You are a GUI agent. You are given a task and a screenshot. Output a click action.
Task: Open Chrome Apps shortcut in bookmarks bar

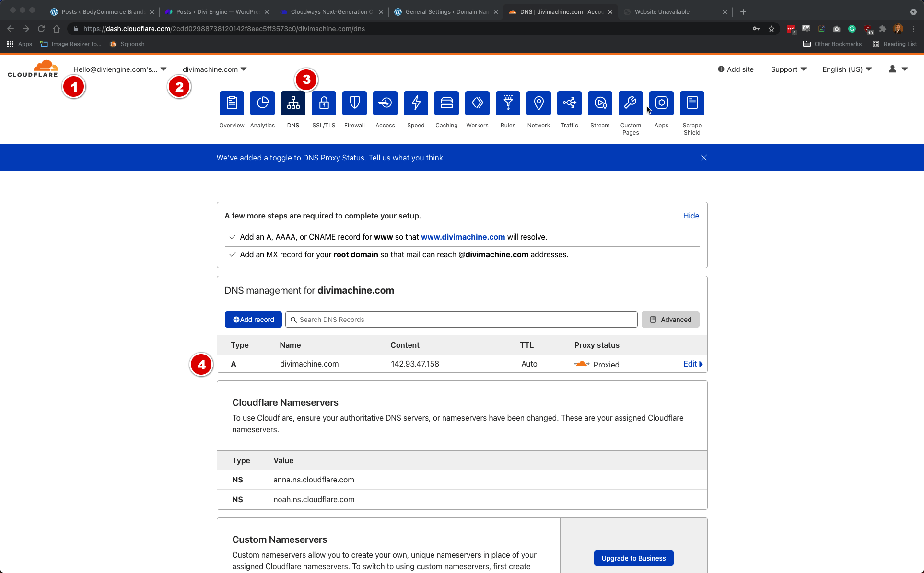tap(20, 44)
